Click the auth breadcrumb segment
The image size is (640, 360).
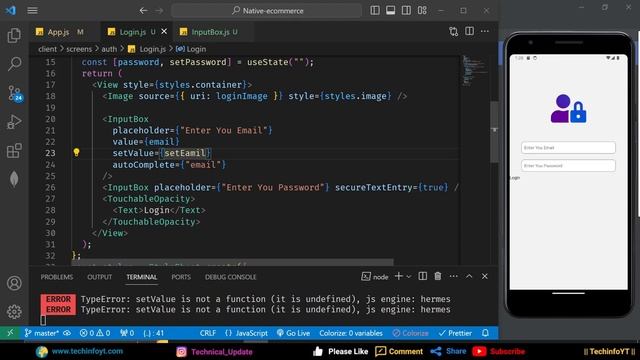tap(109, 49)
